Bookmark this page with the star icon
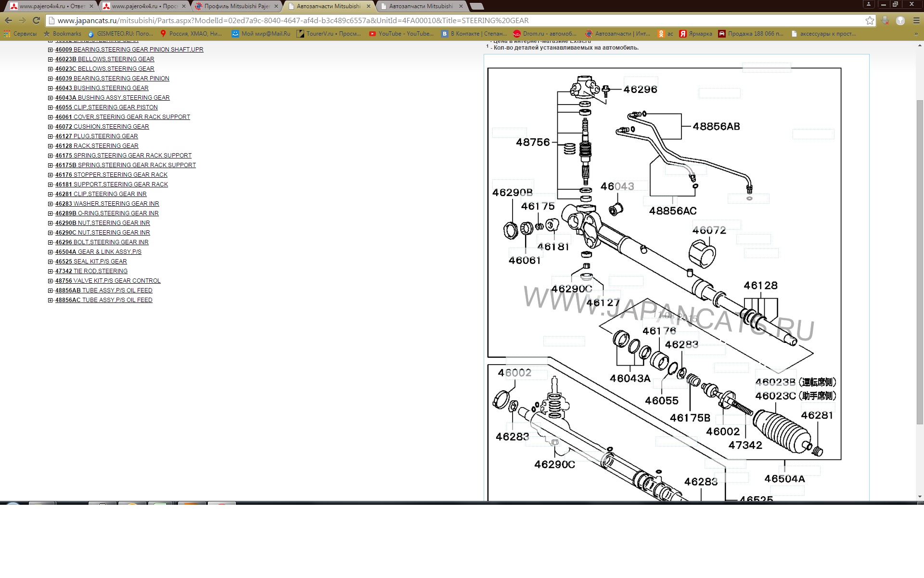Image resolution: width=924 pixels, height=578 pixels. pos(869,21)
